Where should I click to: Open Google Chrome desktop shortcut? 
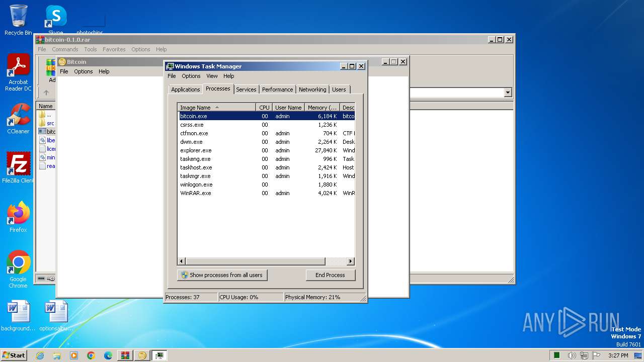click(x=18, y=269)
